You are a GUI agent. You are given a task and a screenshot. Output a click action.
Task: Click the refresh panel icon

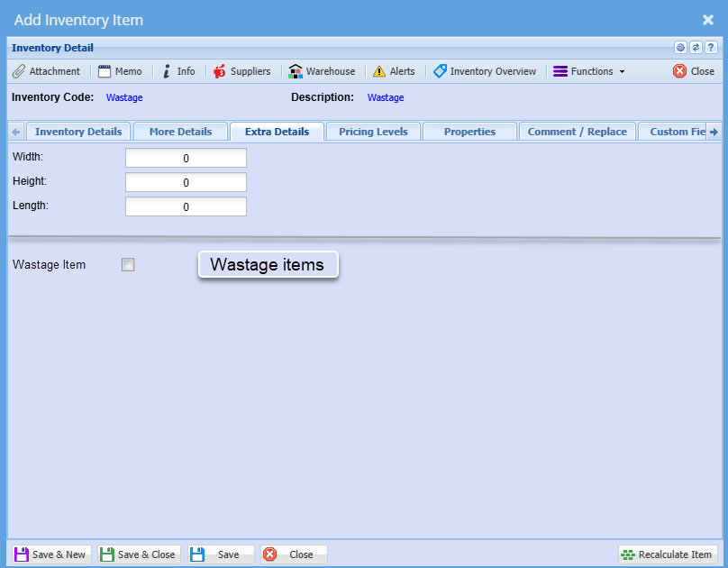(x=696, y=48)
